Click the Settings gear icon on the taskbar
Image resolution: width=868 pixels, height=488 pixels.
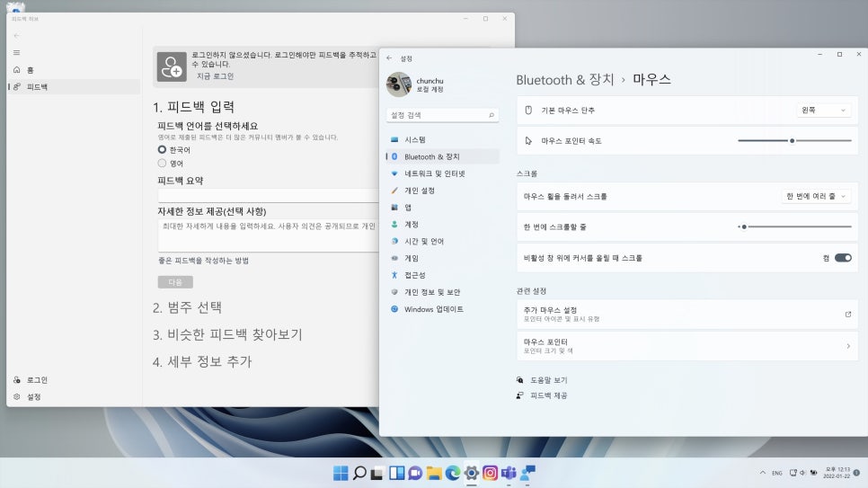pyautogui.click(x=472, y=473)
